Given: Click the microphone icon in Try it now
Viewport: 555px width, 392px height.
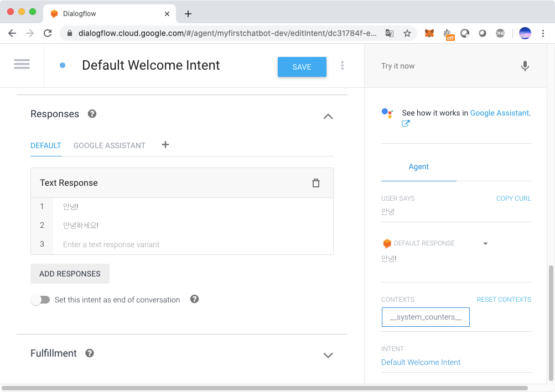Looking at the screenshot, I should point(525,66).
